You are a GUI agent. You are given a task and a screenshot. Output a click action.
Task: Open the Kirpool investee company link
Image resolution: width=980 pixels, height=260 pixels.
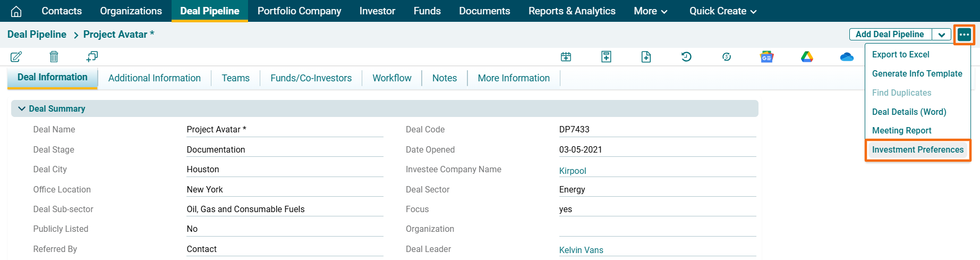[x=573, y=171]
